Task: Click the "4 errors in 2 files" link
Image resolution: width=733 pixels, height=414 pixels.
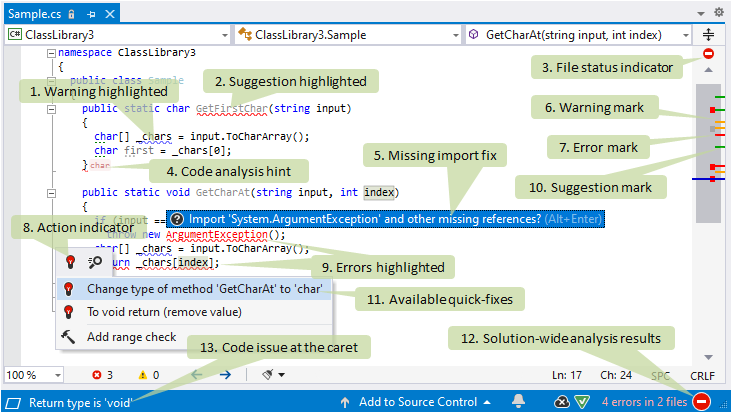Action: 643,402
